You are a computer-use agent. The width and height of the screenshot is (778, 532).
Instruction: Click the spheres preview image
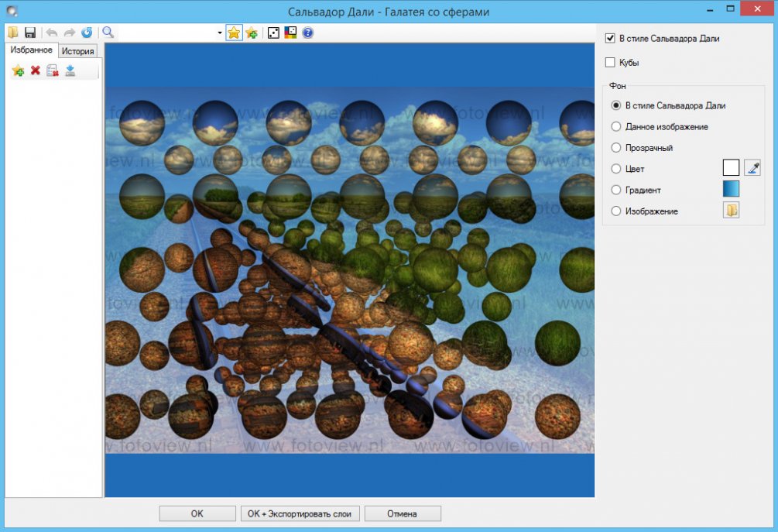tap(350, 270)
